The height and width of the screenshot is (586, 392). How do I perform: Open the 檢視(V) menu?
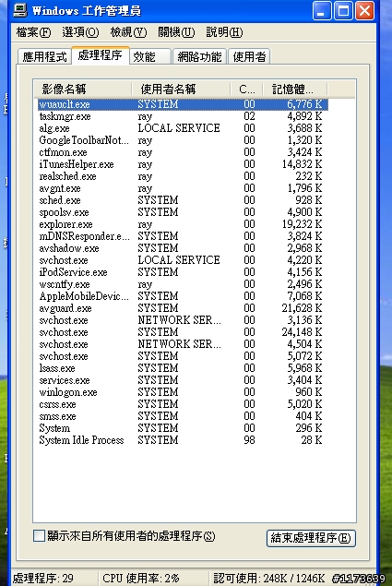click(128, 32)
